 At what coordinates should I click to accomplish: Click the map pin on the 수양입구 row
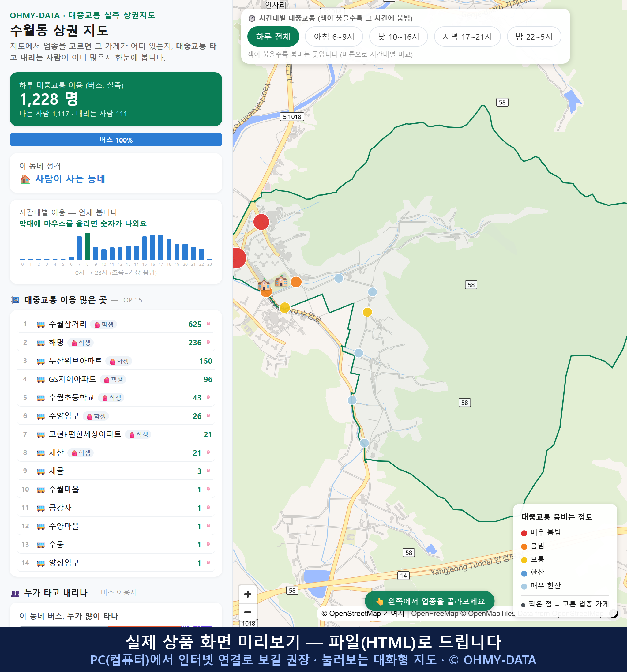208,416
